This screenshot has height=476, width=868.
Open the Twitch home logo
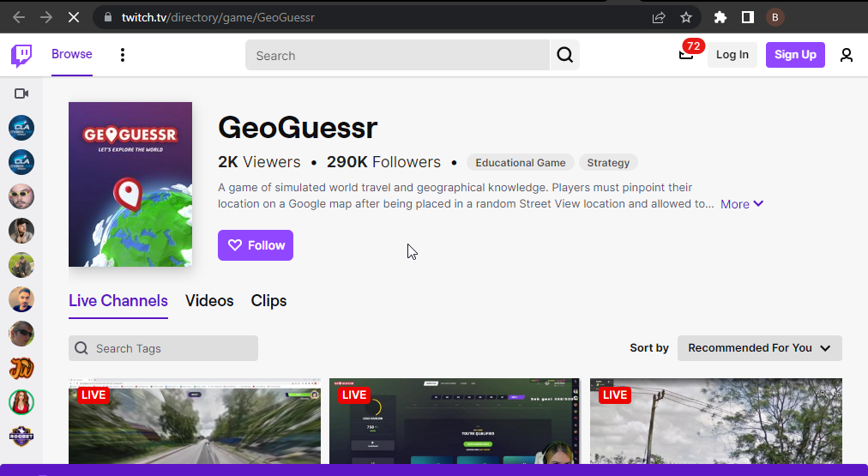[21, 56]
